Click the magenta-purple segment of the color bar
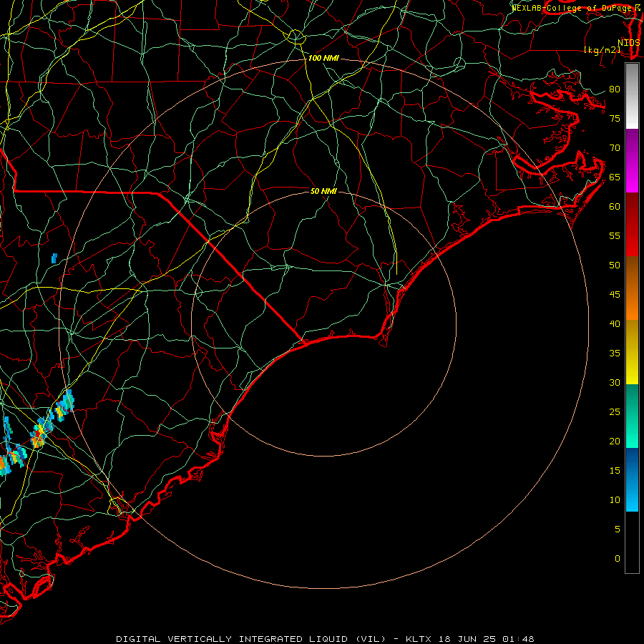 pos(632,160)
